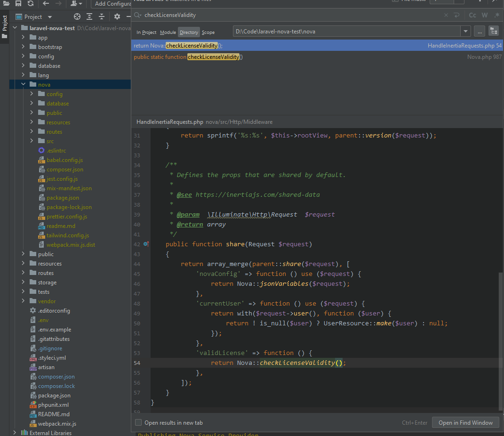Viewport: 504px width, 436px height.
Task: Click inside the checkLicenseValidity search field
Action: [x=235, y=15]
